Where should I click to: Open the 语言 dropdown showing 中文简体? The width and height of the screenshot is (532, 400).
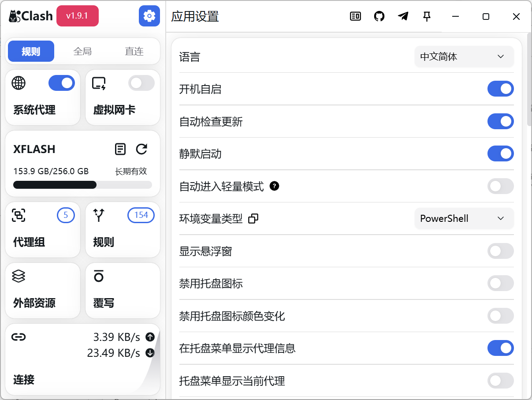pyautogui.click(x=464, y=56)
